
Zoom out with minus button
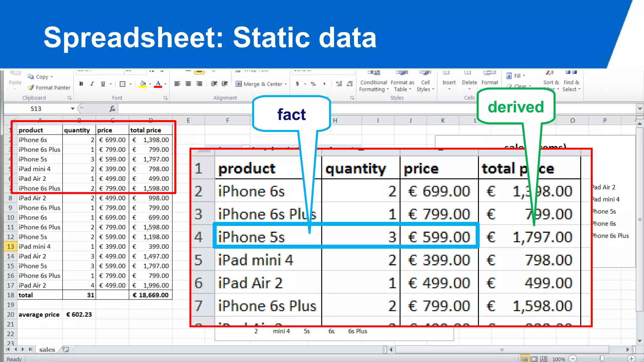click(x=573, y=359)
